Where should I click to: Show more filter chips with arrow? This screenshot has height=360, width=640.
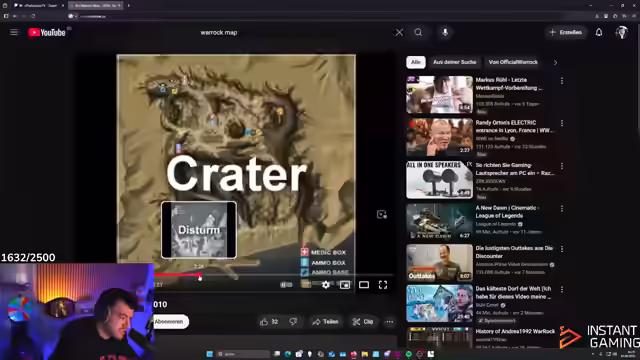point(555,62)
